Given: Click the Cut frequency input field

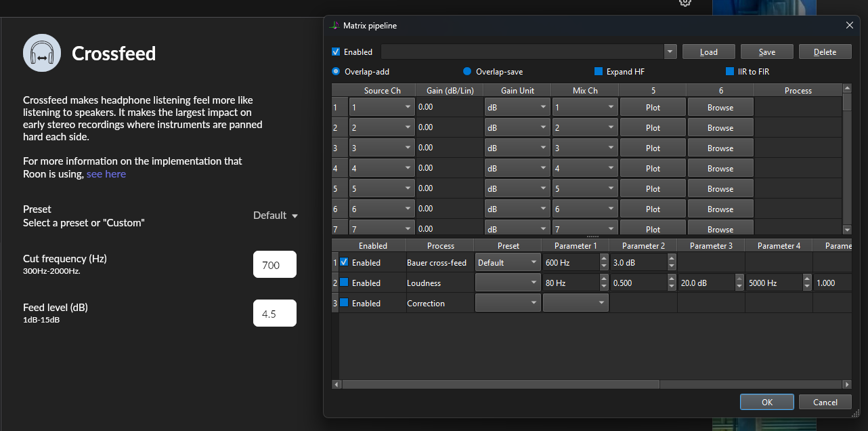Looking at the screenshot, I should pyautogui.click(x=275, y=265).
